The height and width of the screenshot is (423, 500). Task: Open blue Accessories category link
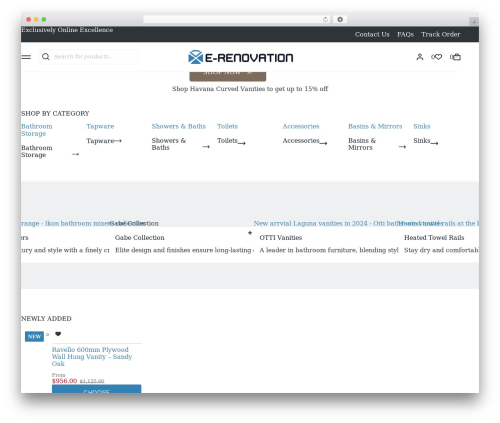point(301,126)
